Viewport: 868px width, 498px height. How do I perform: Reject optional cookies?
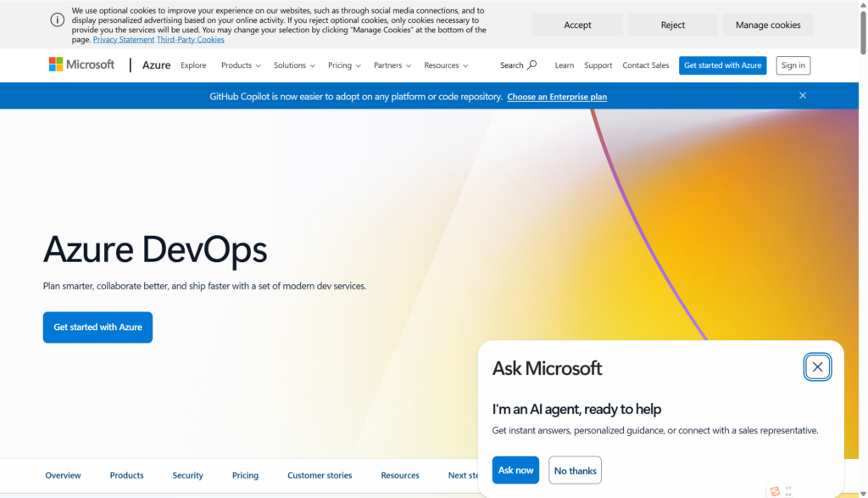click(x=672, y=25)
